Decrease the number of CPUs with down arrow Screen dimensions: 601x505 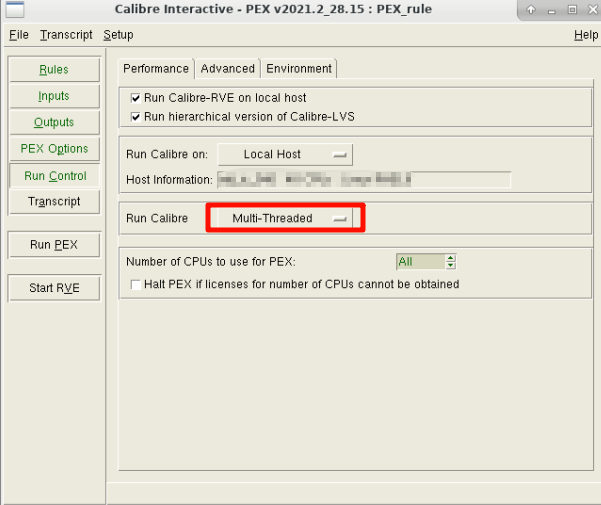[x=451, y=266]
